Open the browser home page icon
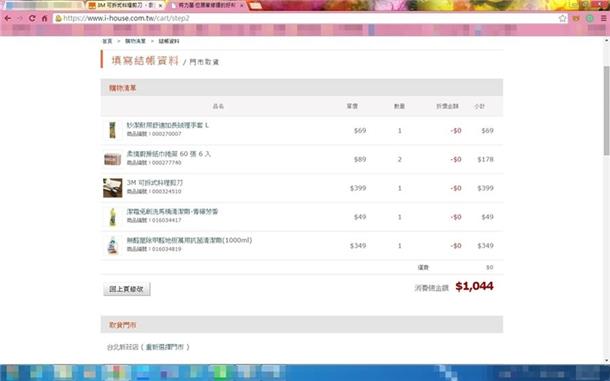The height and width of the screenshot is (381, 610). click(44, 18)
